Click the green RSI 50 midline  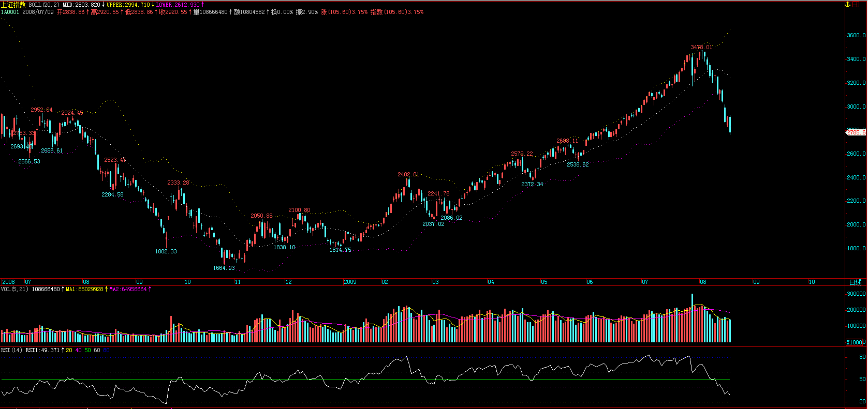click(365, 380)
